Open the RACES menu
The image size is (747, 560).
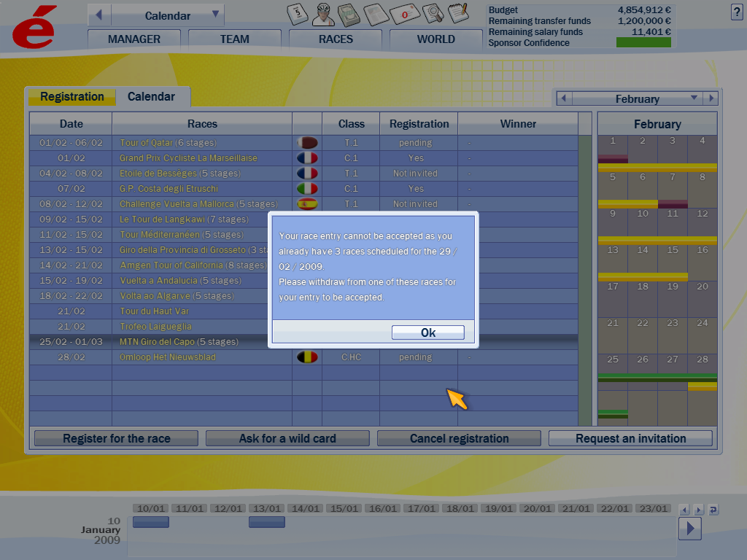(x=336, y=39)
